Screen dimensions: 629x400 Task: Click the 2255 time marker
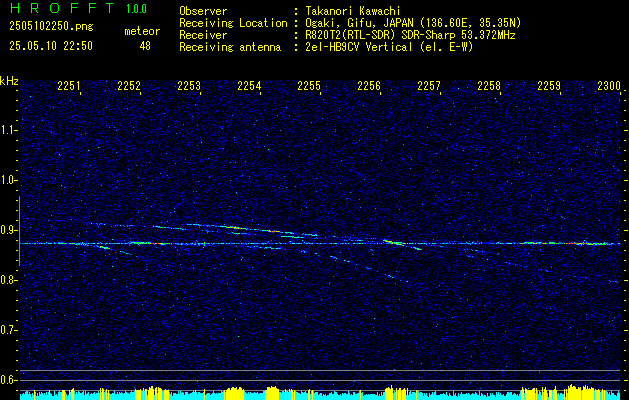(309, 85)
